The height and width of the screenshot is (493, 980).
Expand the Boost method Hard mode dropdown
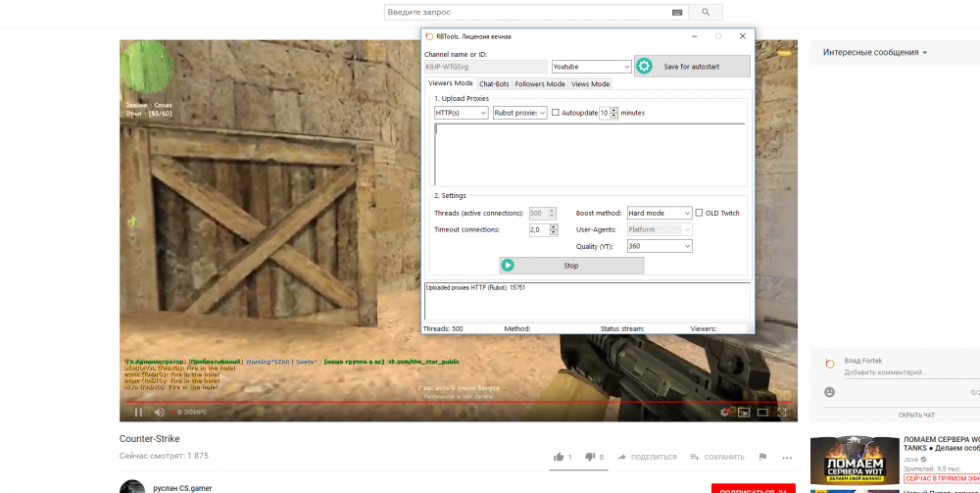660,213
